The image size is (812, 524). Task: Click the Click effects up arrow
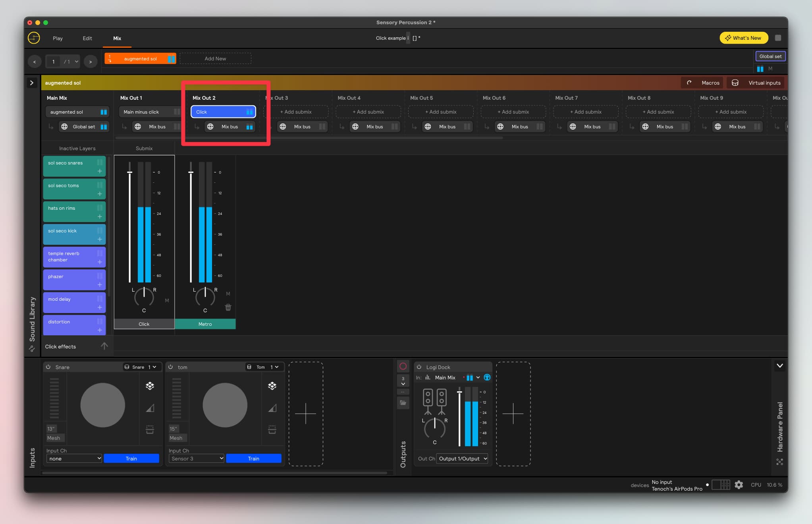[x=104, y=346]
